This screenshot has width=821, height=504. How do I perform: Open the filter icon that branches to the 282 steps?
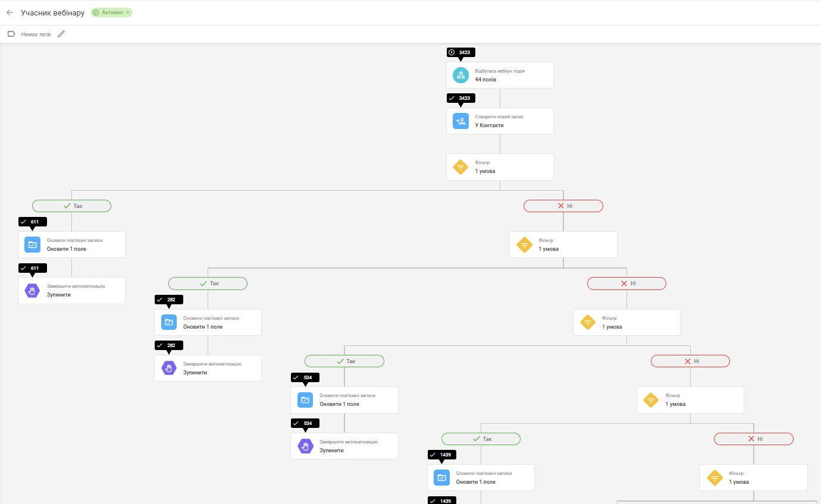click(x=524, y=244)
